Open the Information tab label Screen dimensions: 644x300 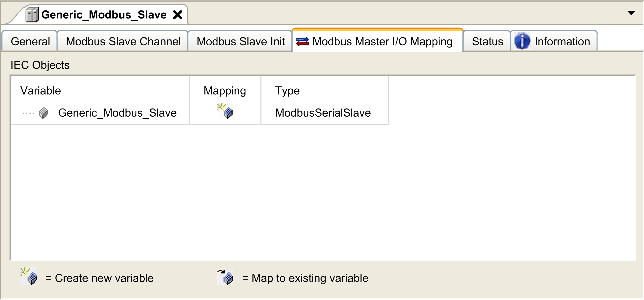562,41
